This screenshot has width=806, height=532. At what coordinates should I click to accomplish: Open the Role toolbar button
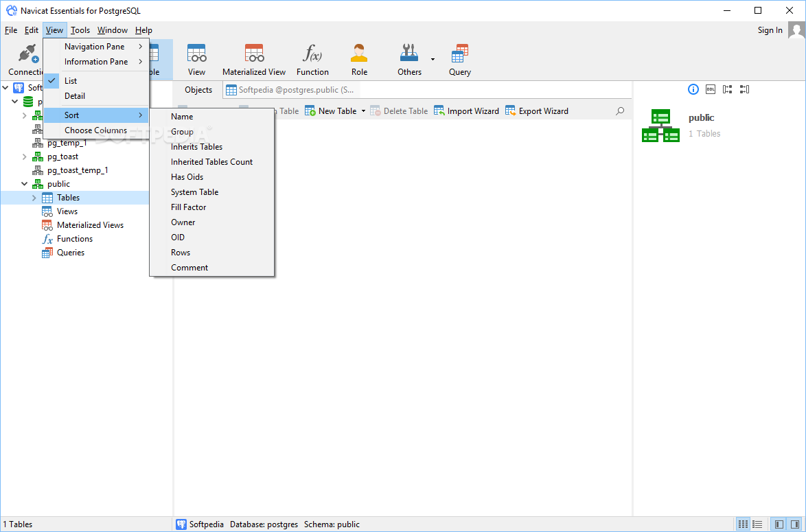coord(359,60)
